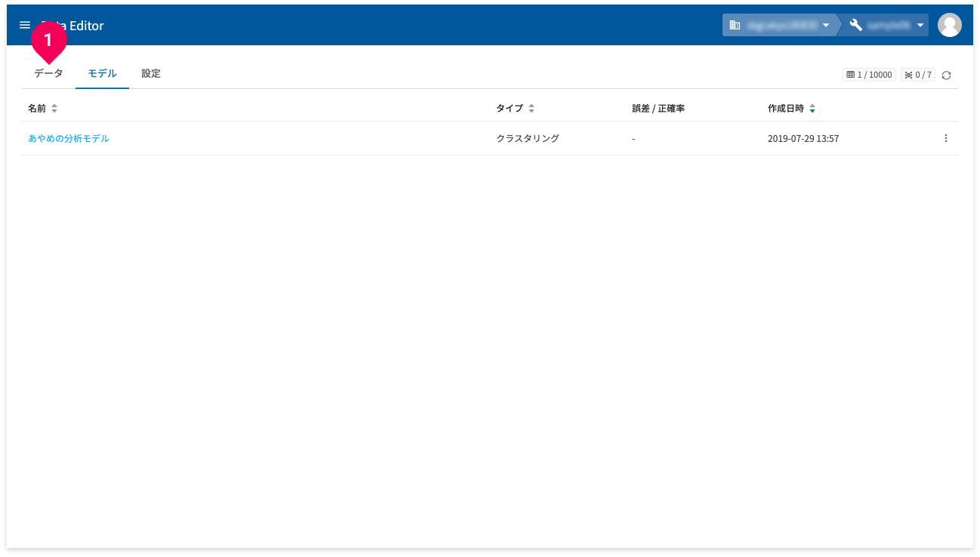
Task: Click the クラスタリング type cell
Action: [x=528, y=138]
